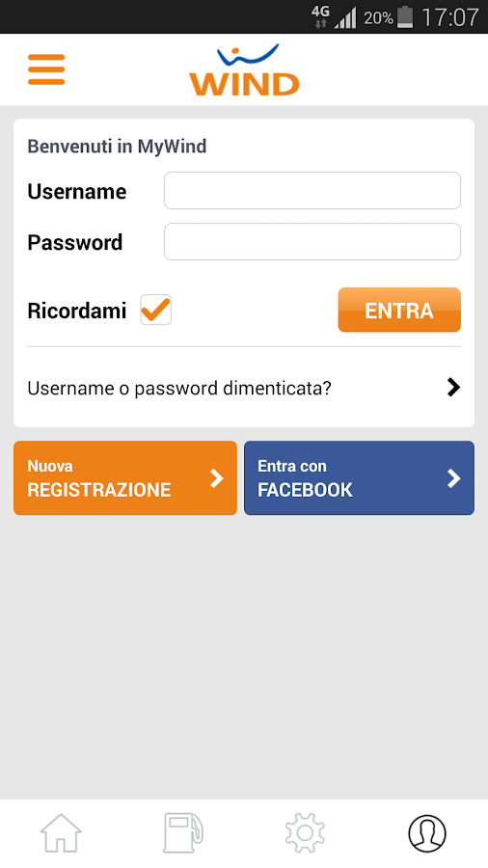
Task: Select the user profile icon
Action: pos(427,833)
